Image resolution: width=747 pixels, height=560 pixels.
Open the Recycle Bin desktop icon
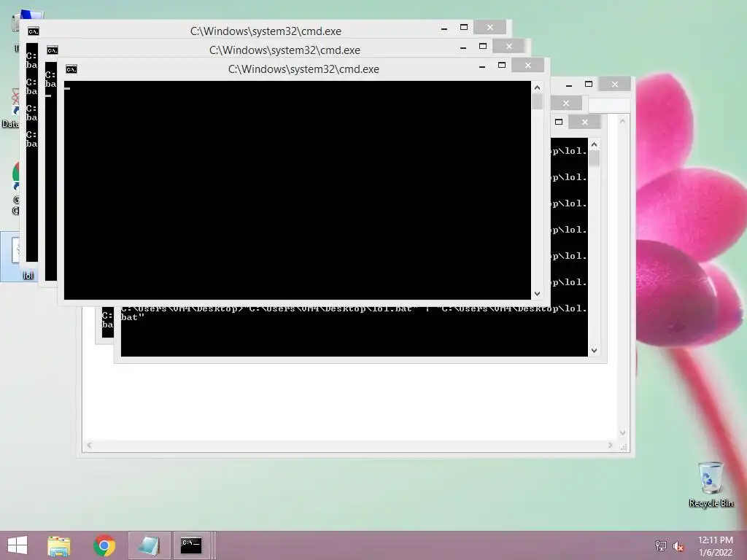(x=711, y=484)
